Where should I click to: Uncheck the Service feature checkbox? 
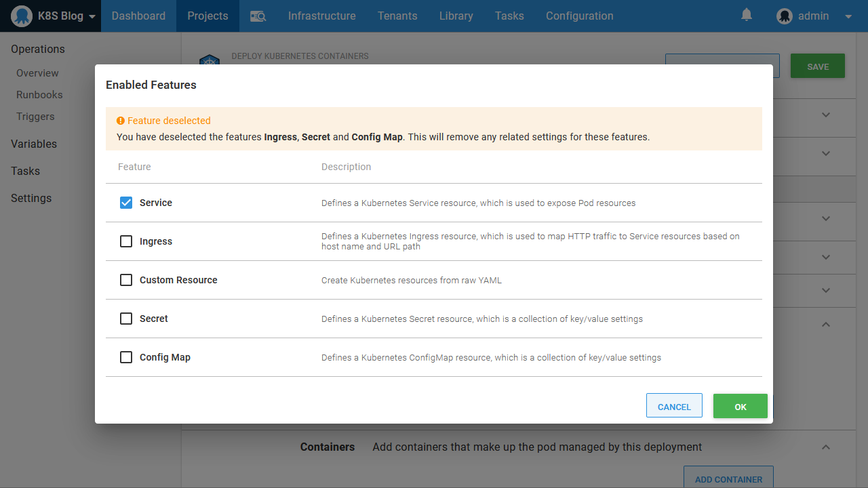126,203
